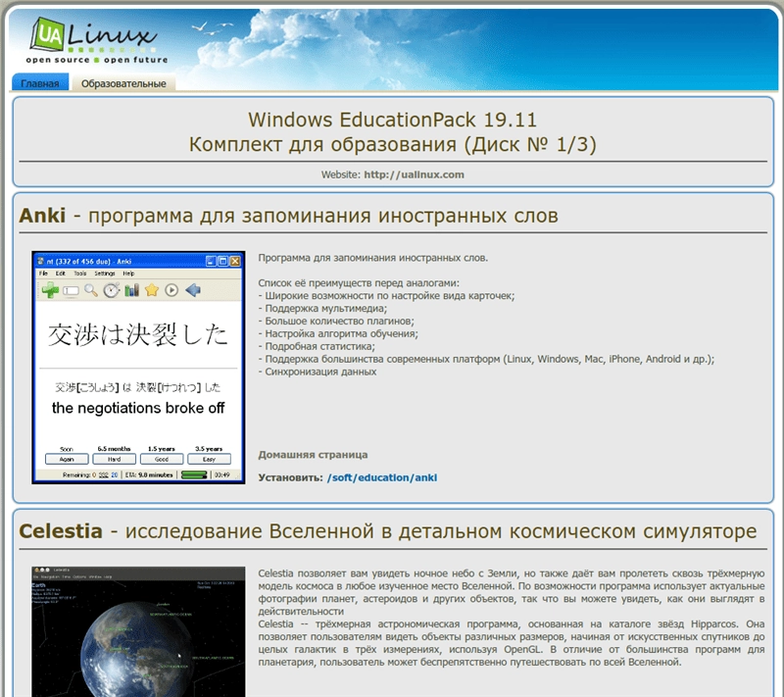
Task: Click Settings menu in Anki screenshot
Action: pyautogui.click(x=105, y=274)
